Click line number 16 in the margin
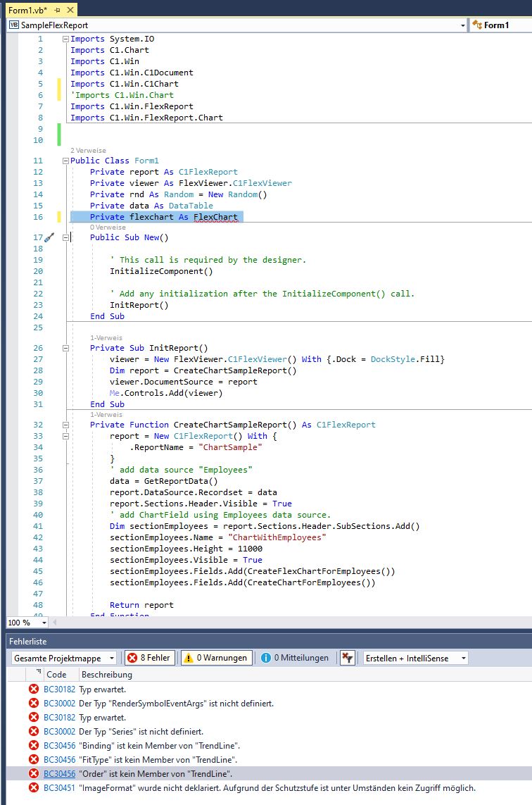This screenshot has width=532, height=805. coord(38,217)
